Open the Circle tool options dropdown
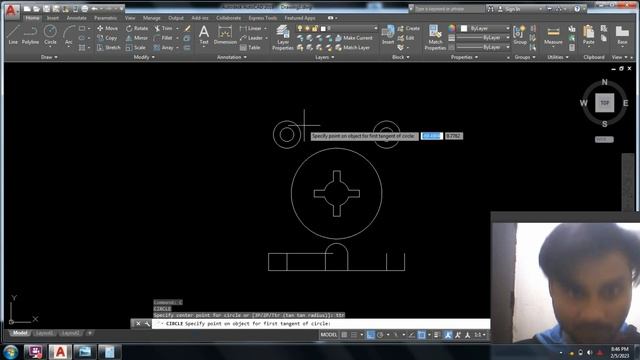Image resolution: width=640 pixels, height=360 pixels. point(50,47)
